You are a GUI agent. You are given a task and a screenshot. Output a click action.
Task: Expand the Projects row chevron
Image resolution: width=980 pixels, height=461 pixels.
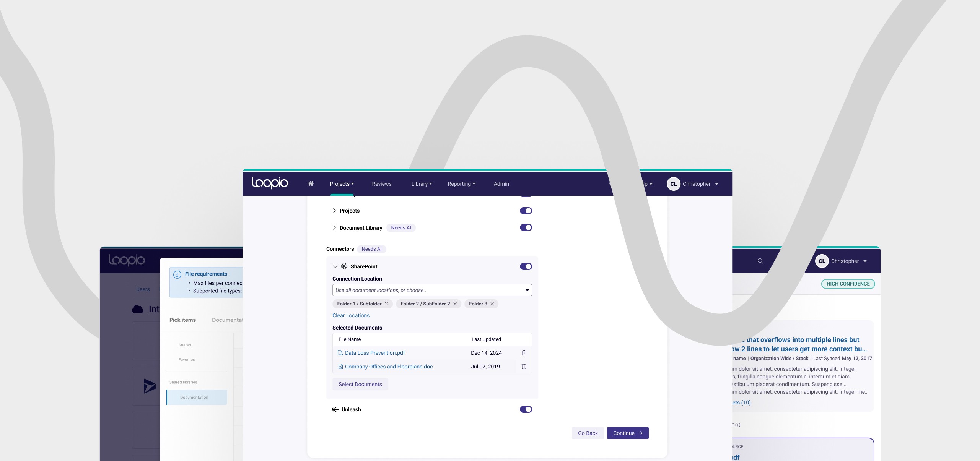point(334,211)
